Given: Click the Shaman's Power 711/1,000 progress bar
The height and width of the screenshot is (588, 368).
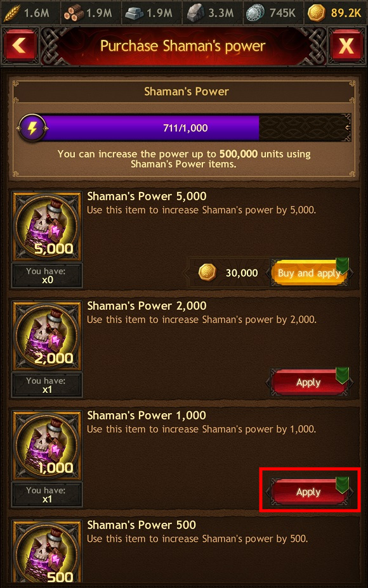Looking at the screenshot, I should 184,128.
